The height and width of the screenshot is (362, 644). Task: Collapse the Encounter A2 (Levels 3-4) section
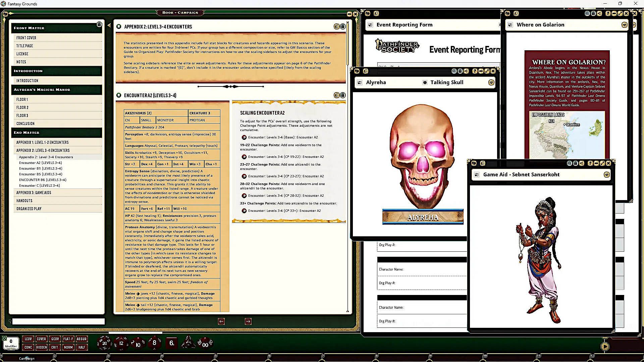click(119, 95)
